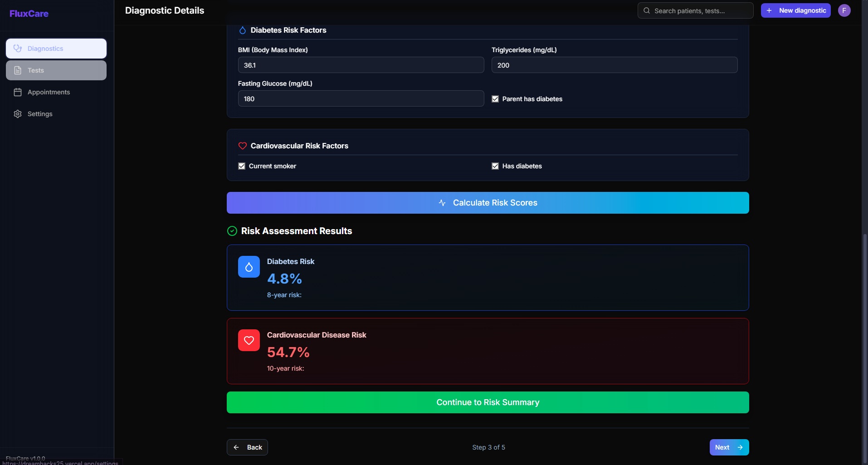Click the user avatar F icon
This screenshot has height=465, width=868.
(x=844, y=10)
